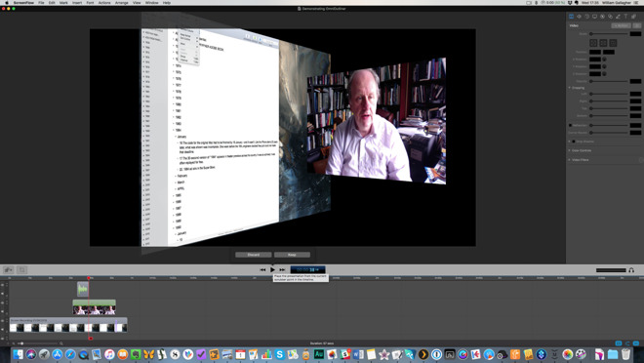Screen dimensions: 644x363
Task: Open the Text inspector tab
Action: click(x=625, y=17)
